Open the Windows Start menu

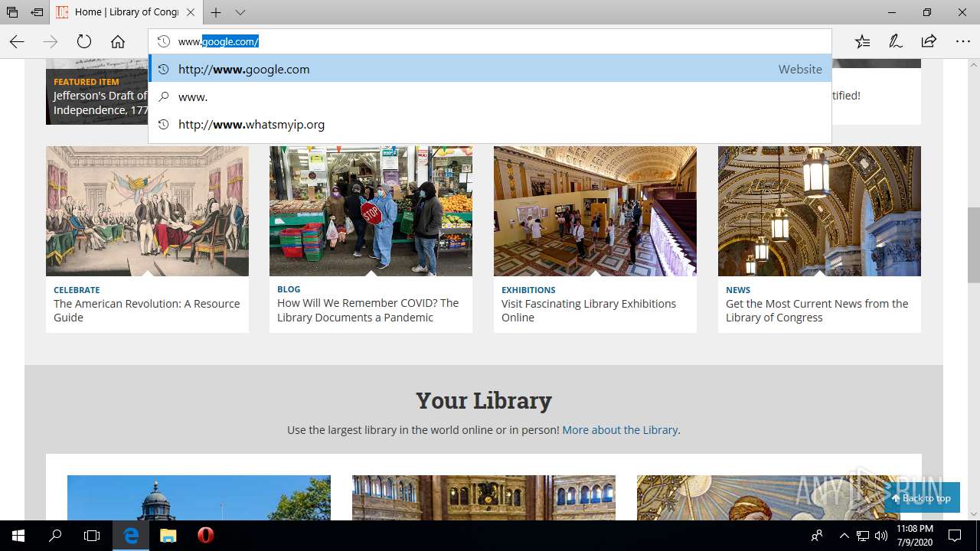tap(18, 536)
